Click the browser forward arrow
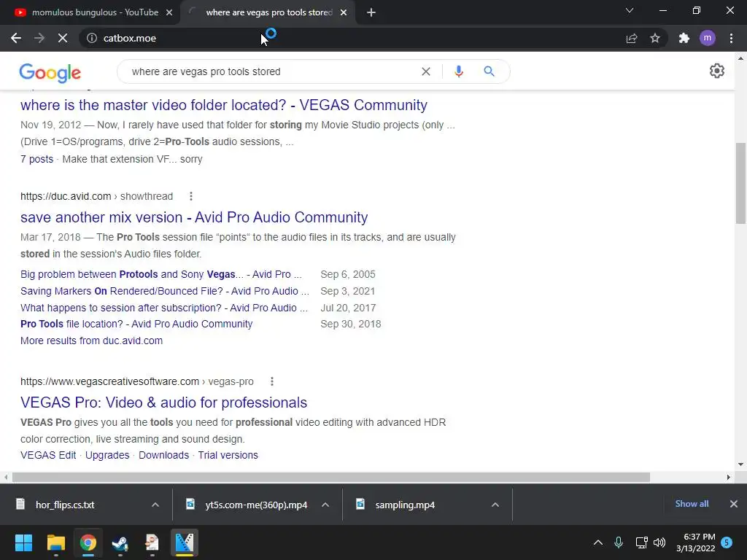 coord(39,38)
